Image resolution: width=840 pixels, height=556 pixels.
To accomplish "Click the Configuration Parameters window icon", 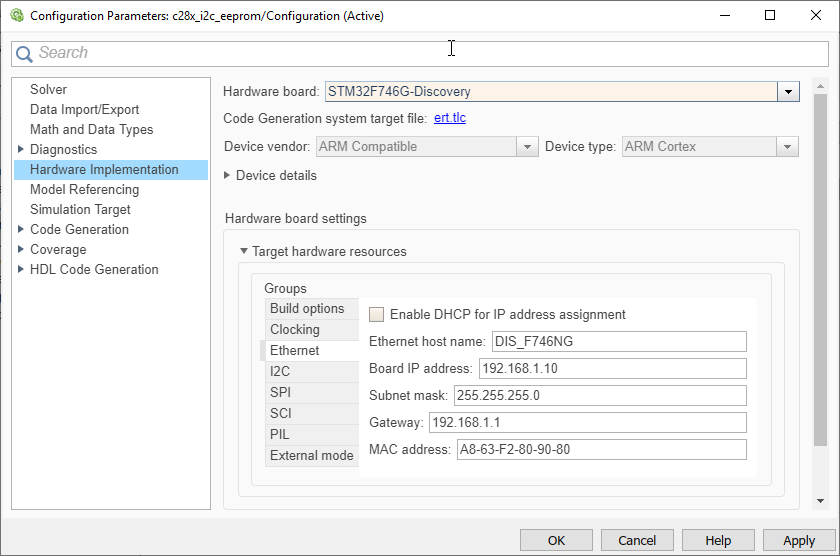I will pyautogui.click(x=16, y=16).
